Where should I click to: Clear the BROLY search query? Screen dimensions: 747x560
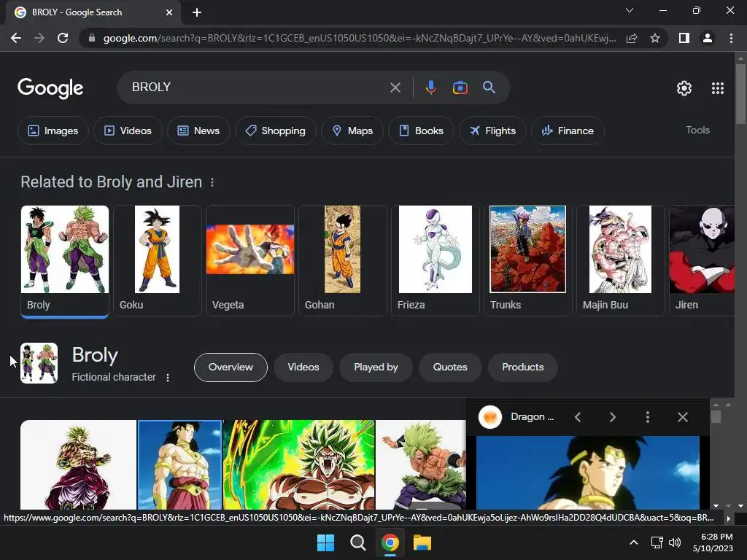pos(395,87)
